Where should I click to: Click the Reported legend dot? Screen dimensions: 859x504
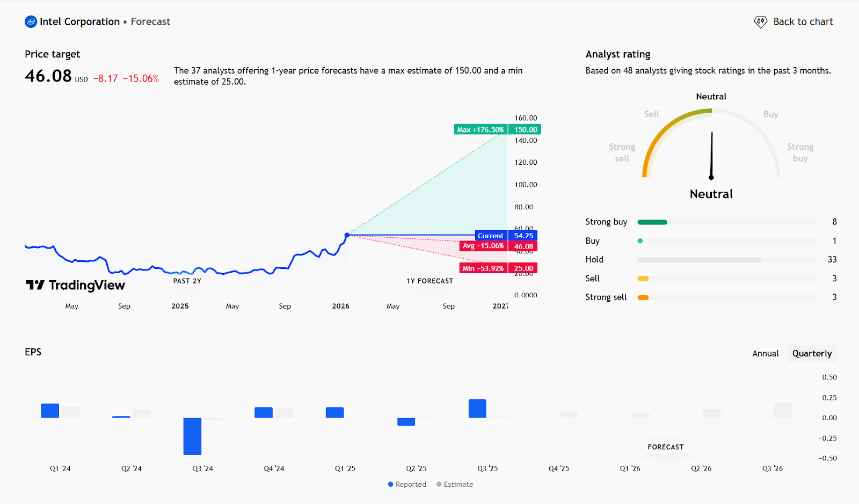pos(391,484)
